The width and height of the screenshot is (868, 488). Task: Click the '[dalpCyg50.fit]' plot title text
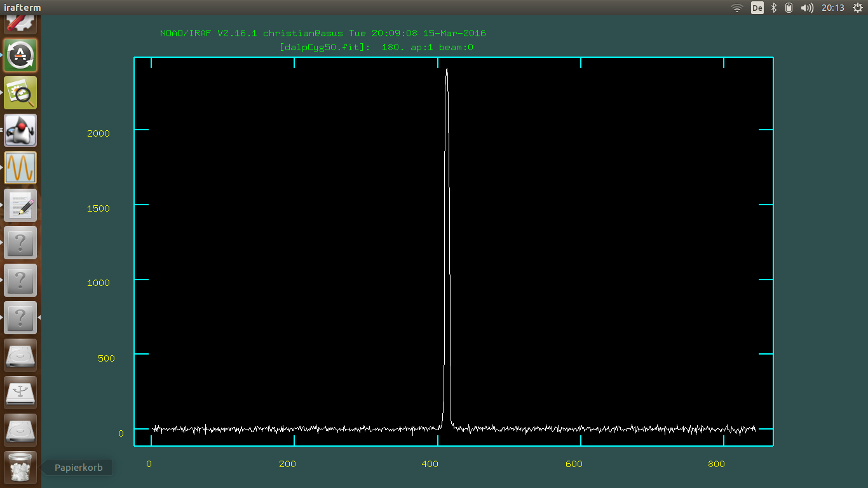pos(324,47)
